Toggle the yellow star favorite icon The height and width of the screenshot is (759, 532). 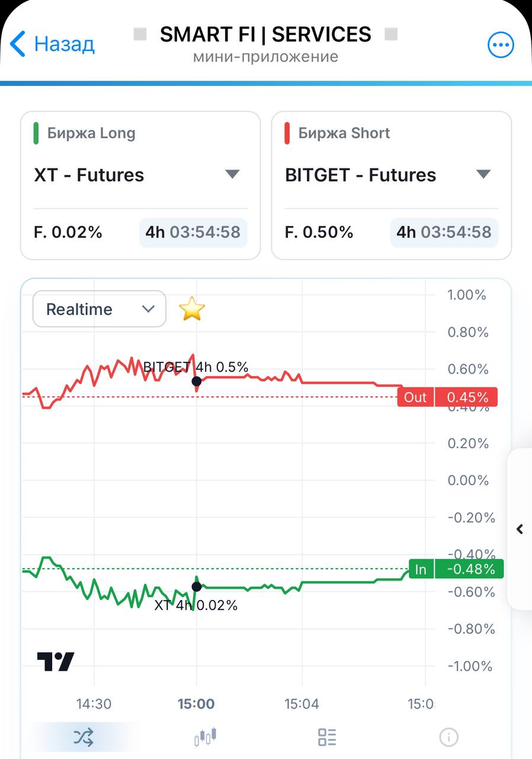(x=191, y=309)
